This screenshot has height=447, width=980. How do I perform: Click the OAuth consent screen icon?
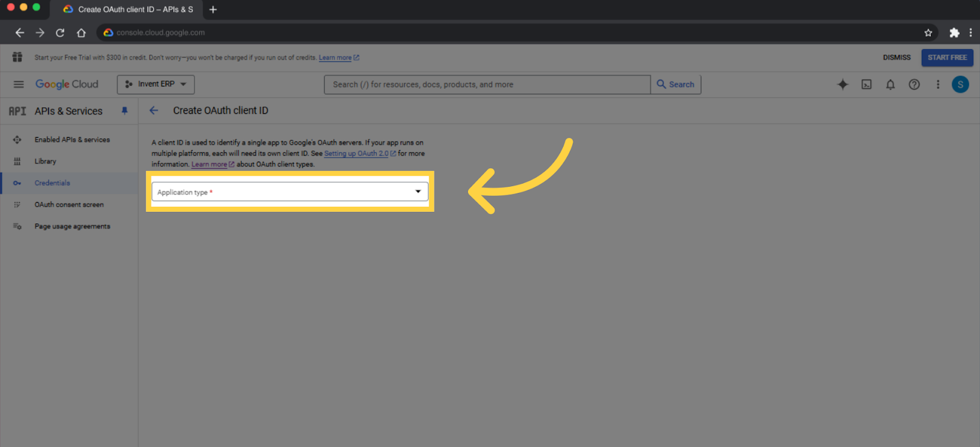(17, 205)
